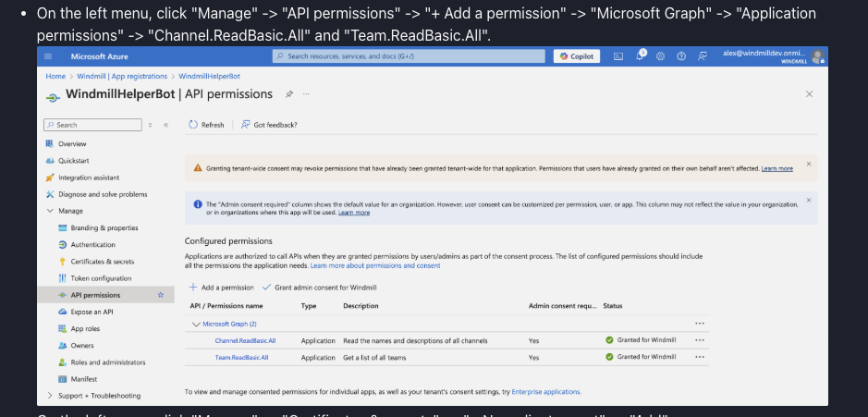The width and height of the screenshot is (868, 417).
Task: Open Cloud Shell from top bar
Action: click(618, 56)
